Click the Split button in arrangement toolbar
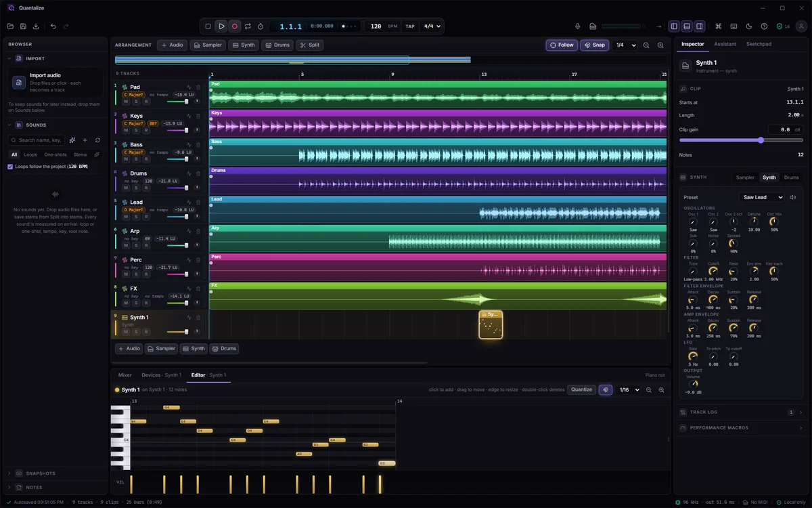 310,45
